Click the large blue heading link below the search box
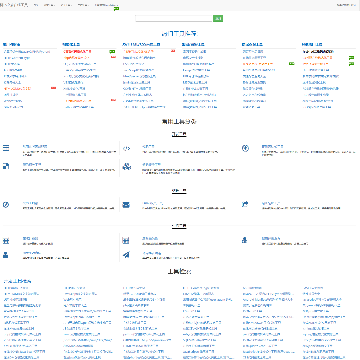 [x=180, y=34]
